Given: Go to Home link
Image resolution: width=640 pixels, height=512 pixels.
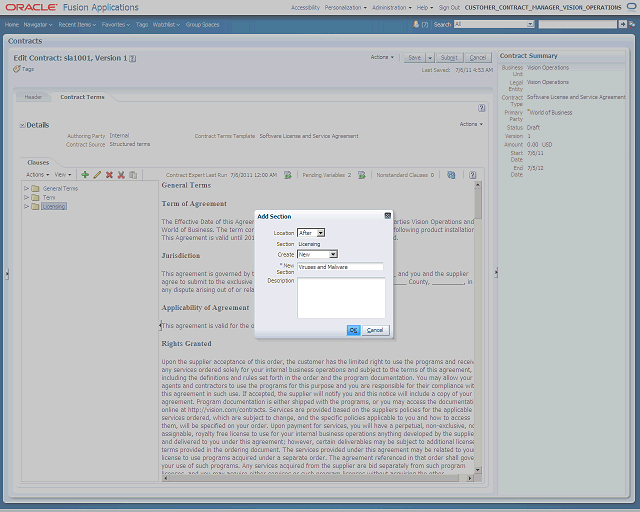Looking at the screenshot, I should [12, 24].
